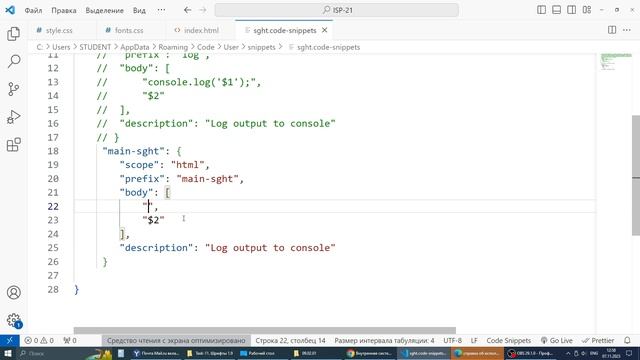This screenshot has width=640, height=360.
Task: Toggle the primary sidebar layout icon
Action: point(541,10)
